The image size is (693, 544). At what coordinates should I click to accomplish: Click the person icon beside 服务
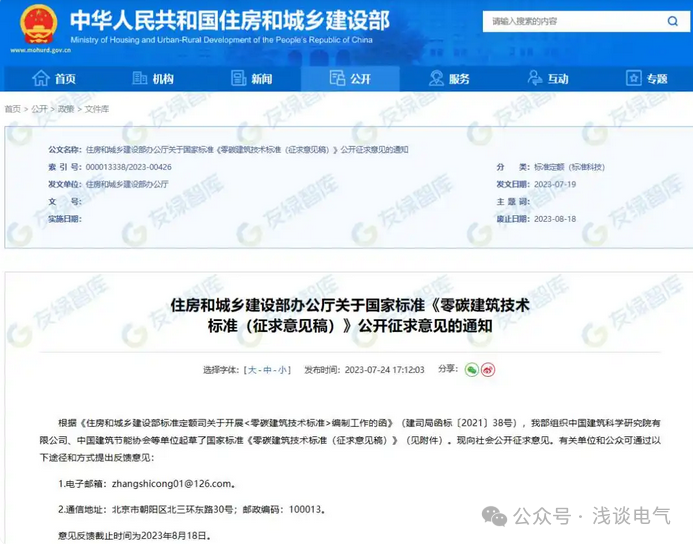pyautogui.click(x=436, y=78)
